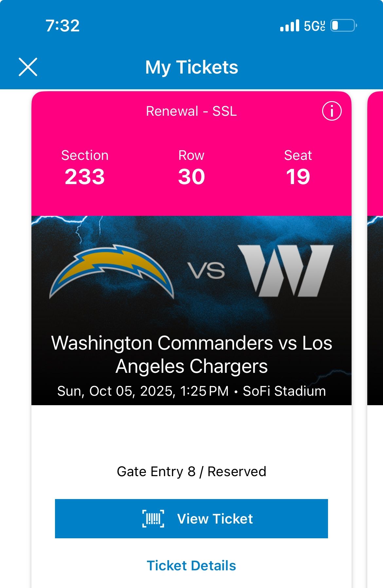This screenshot has width=383, height=588.
Task: Tap the next ticket card peeking at right
Action: click(x=375, y=249)
